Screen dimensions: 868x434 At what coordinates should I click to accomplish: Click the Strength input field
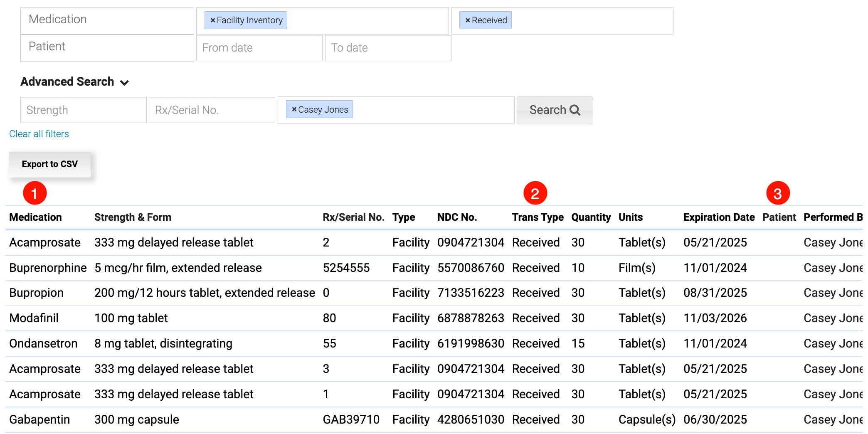click(83, 110)
